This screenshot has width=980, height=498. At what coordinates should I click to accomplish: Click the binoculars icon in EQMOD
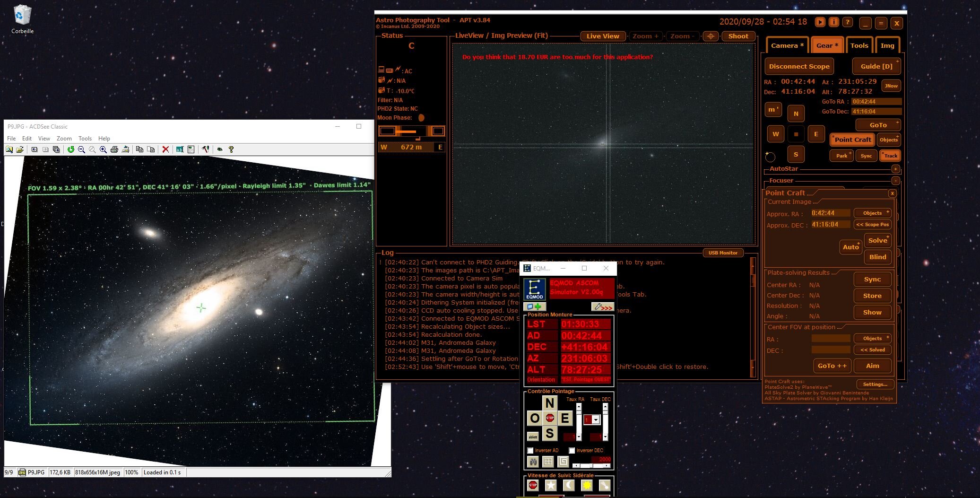pos(533,462)
